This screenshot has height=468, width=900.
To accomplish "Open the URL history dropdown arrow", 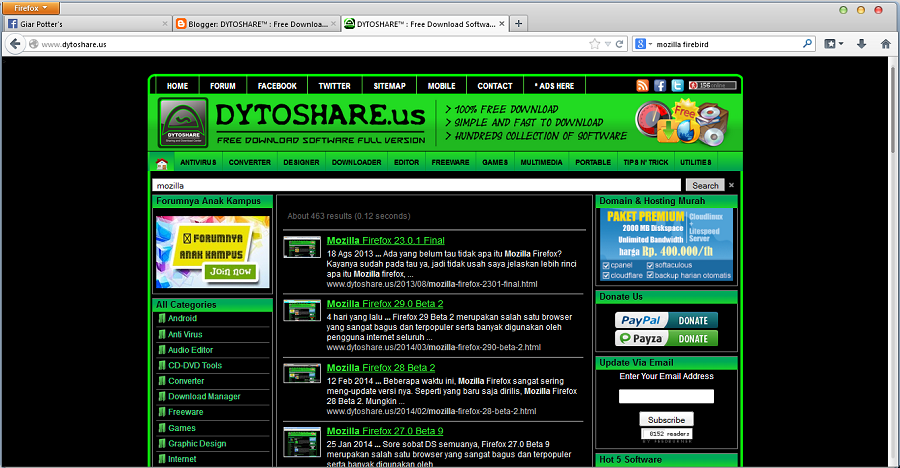I will [x=607, y=44].
